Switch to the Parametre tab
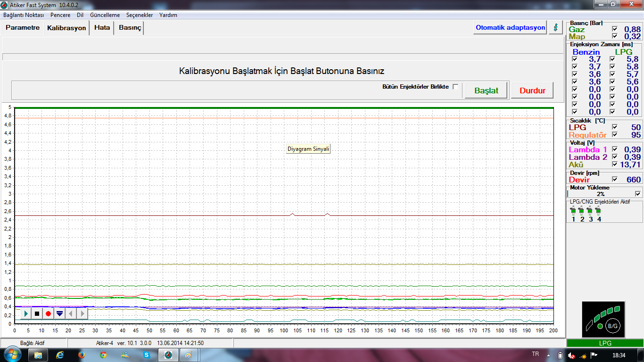The image size is (644, 362). tap(23, 27)
